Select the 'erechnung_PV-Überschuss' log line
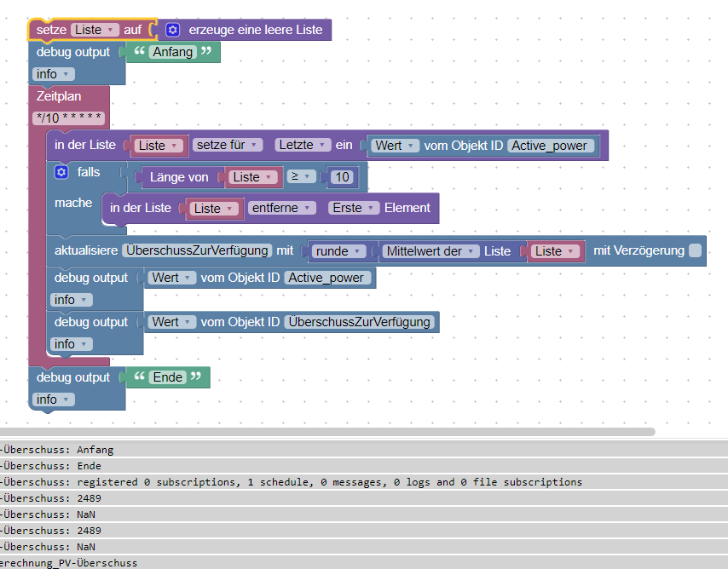 coord(364,562)
